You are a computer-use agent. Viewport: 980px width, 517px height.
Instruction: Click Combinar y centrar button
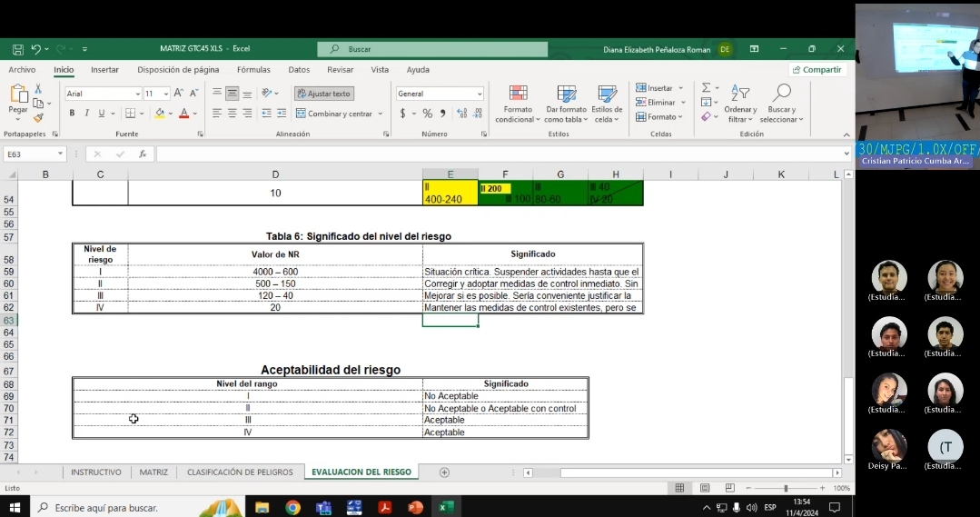(333, 114)
